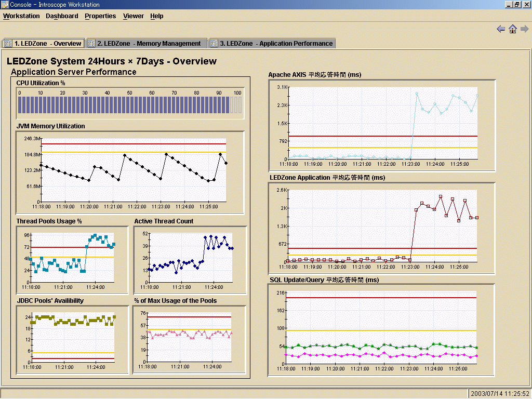
Task: Click the dashboard icon on Application Performance tab
Action: [214, 44]
